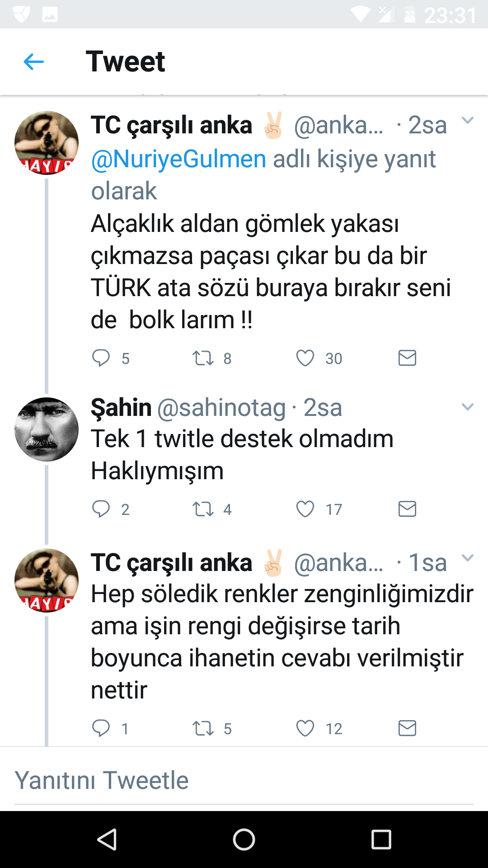Image resolution: width=488 pixels, height=868 pixels.
Task: Reply to the first TC çarşılı anka tweet
Action: click(x=101, y=358)
